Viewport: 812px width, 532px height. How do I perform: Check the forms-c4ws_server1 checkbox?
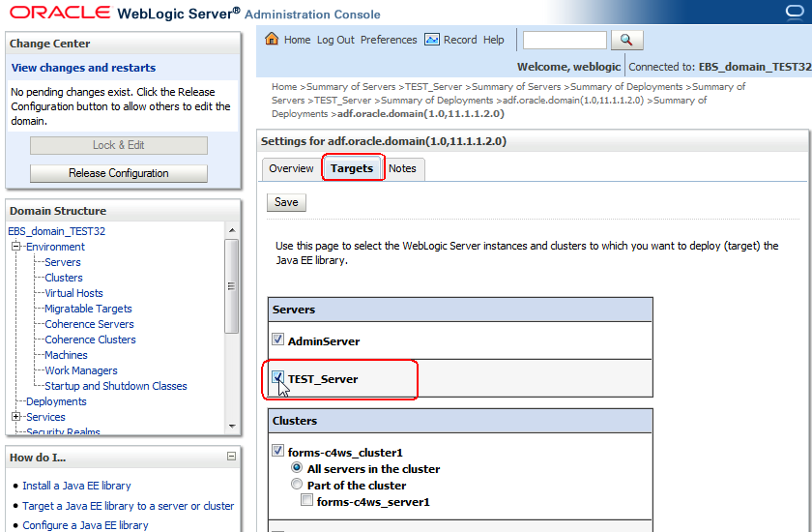point(307,500)
